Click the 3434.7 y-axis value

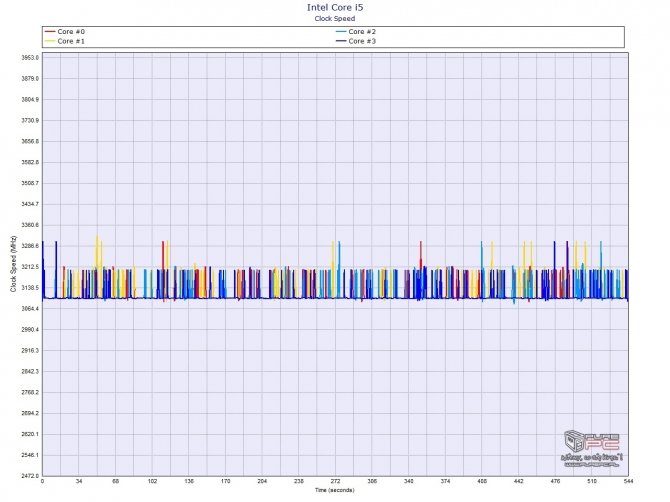click(x=30, y=204)
